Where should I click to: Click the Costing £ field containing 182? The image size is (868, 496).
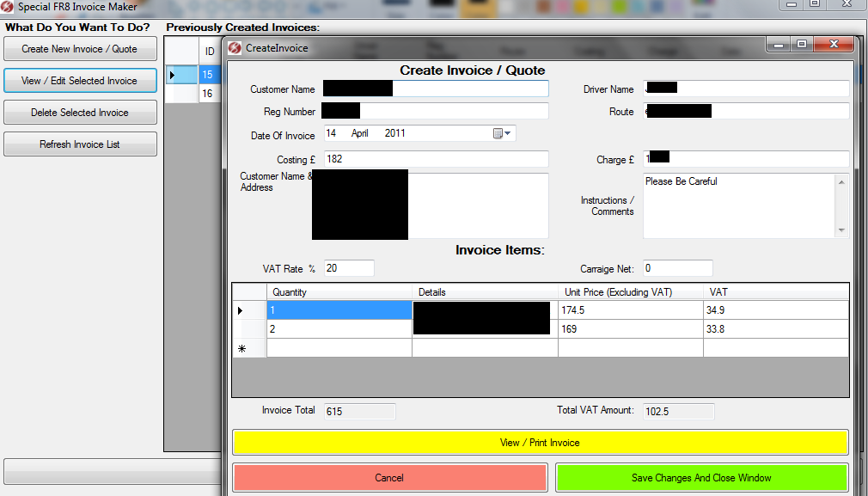tap(435, 159)
